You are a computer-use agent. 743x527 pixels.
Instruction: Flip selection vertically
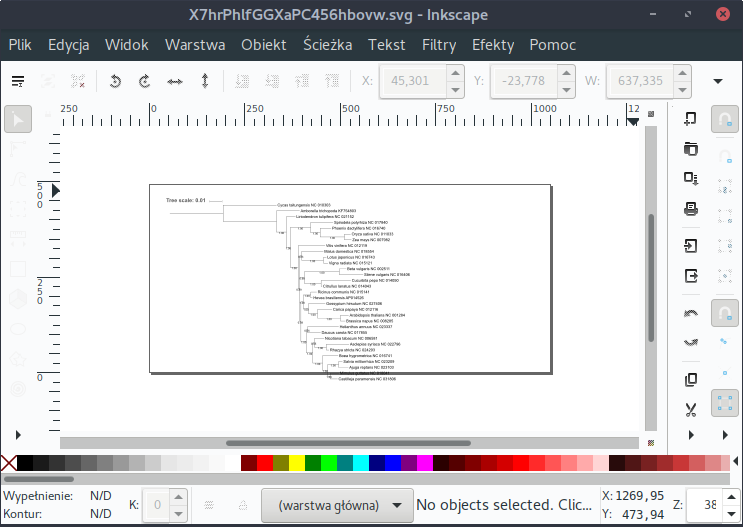[x=204, y=81]
